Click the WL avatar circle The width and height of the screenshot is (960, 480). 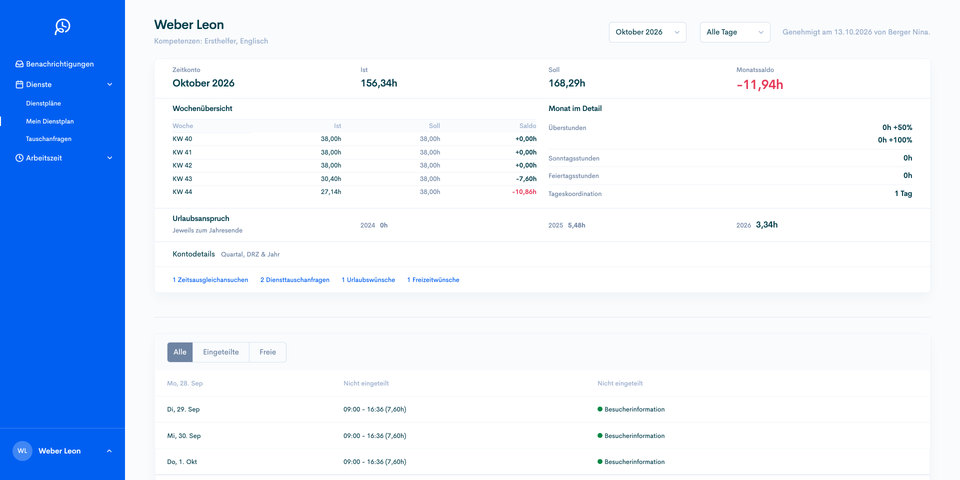23,451
